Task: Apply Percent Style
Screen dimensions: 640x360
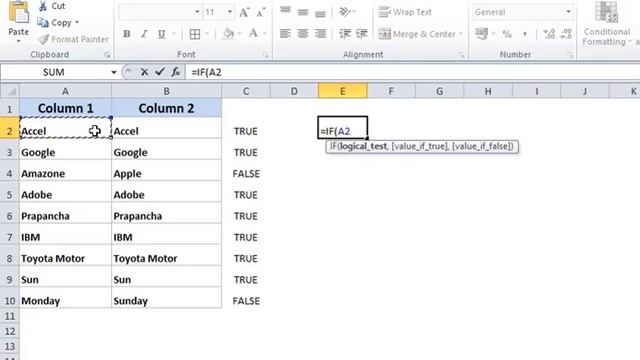Action: [507, 34]
